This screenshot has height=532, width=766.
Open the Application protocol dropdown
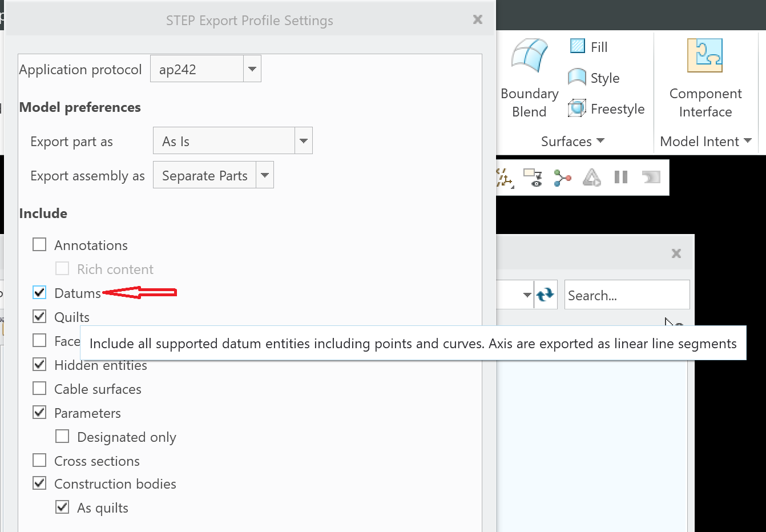click(x=252, y=68)
